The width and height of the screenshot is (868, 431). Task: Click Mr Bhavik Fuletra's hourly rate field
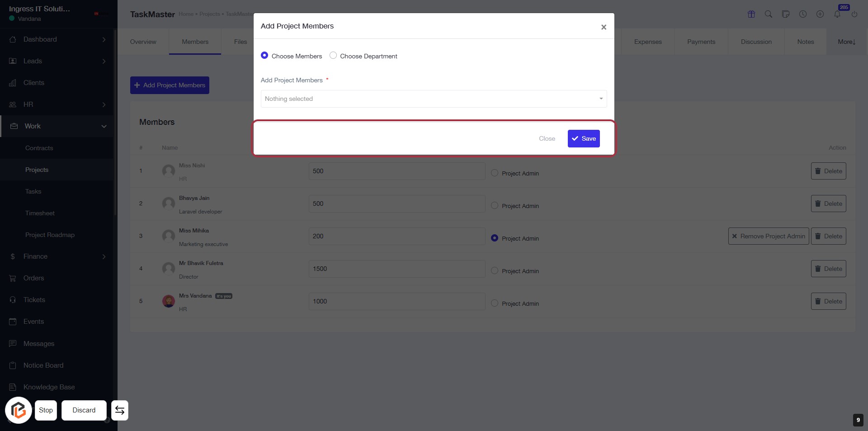pos(396,269)
